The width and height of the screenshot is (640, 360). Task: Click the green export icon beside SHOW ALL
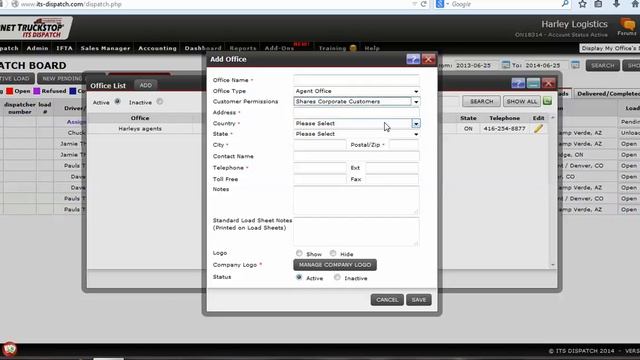pos(547,101)
